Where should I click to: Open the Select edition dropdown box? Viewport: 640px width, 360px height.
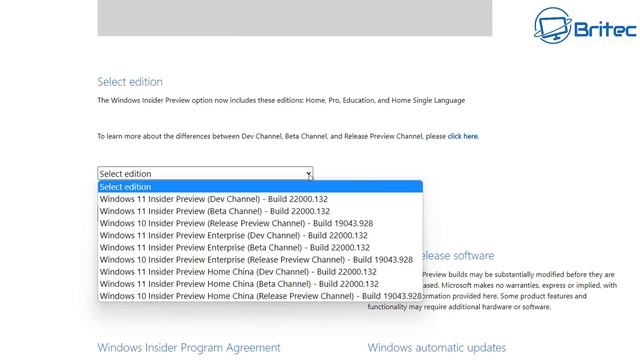coord(205,173)
